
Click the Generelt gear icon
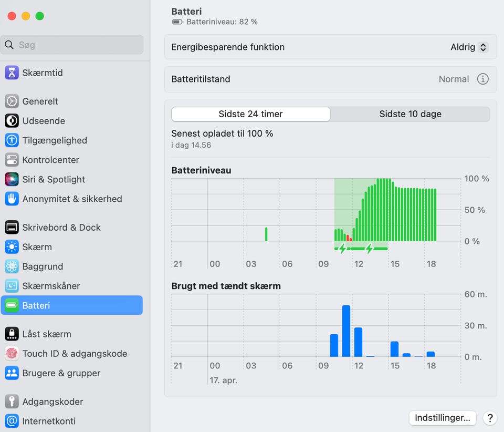(x=12, y=101)
